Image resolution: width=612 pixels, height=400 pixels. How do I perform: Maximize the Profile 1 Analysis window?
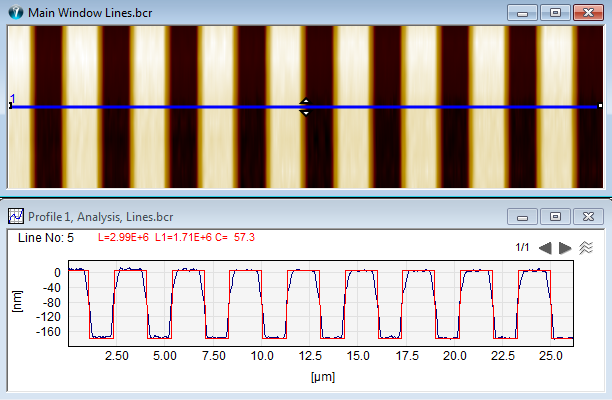(555, 217)
